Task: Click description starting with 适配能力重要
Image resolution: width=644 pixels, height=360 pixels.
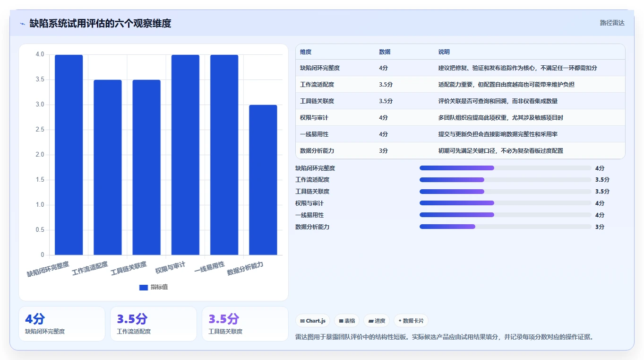Action: [506, 85]
